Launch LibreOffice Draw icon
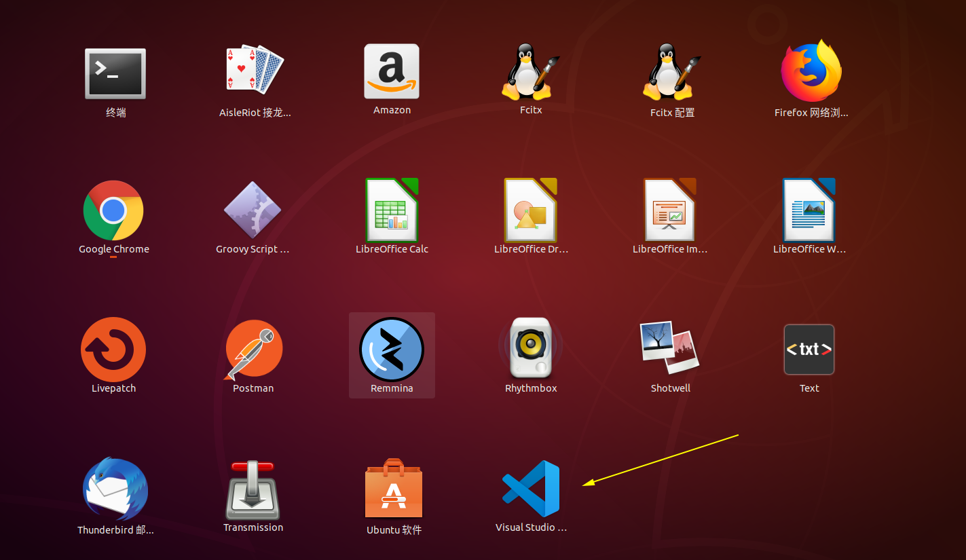The image size is (966, 560). pos(531,210)
